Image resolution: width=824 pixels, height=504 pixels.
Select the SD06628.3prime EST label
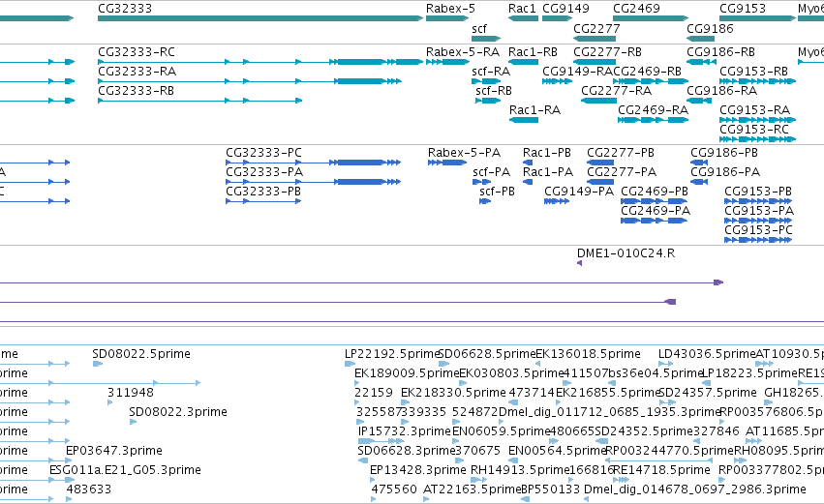click(x=407, y=451)
